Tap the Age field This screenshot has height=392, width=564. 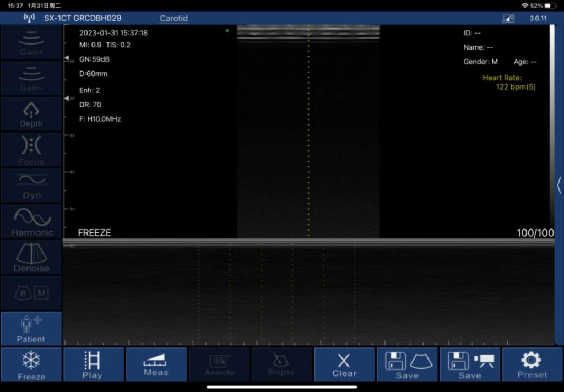pos(525,62)
